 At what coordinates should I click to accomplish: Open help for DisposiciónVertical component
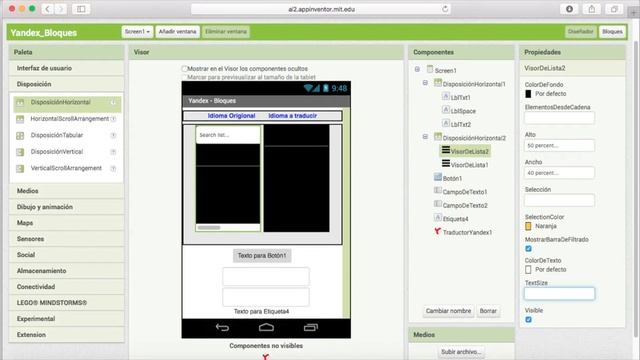(x=113, y=152)
